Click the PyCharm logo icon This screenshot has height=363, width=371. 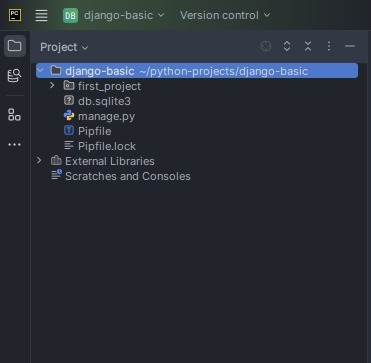[15, 15]
